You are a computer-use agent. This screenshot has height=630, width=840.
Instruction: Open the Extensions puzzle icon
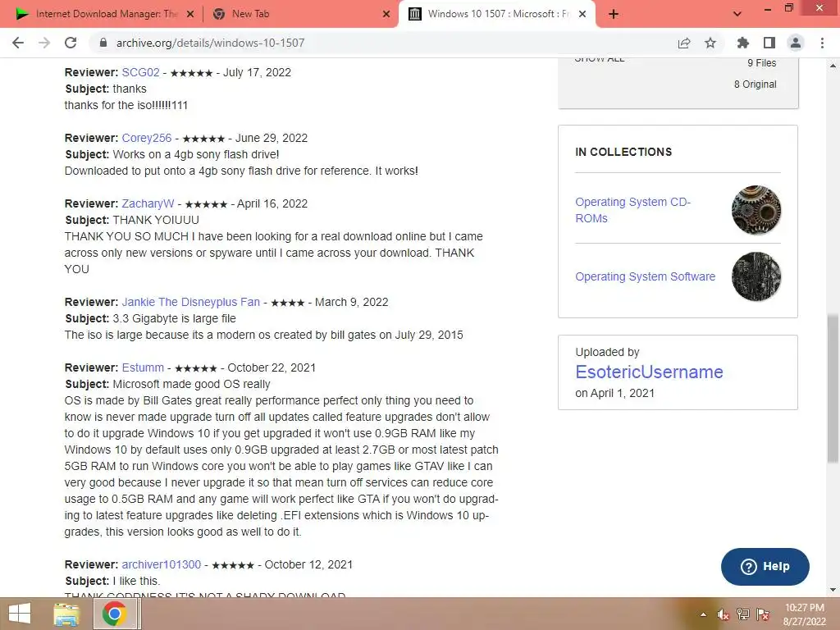(743, 43)
